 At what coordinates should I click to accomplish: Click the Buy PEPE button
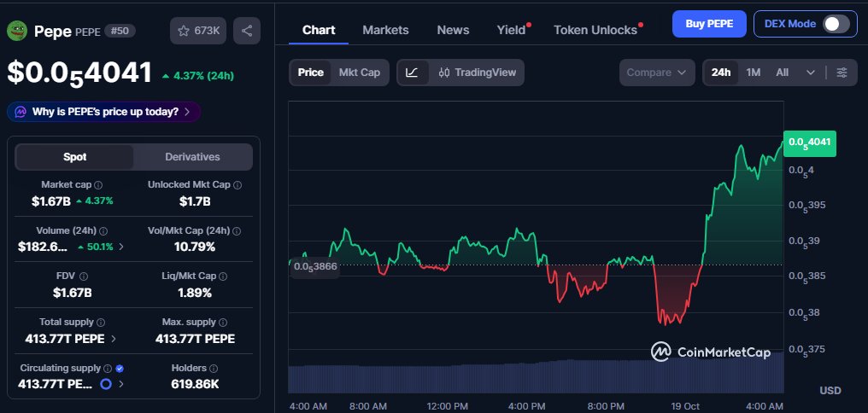click(709, 24)
